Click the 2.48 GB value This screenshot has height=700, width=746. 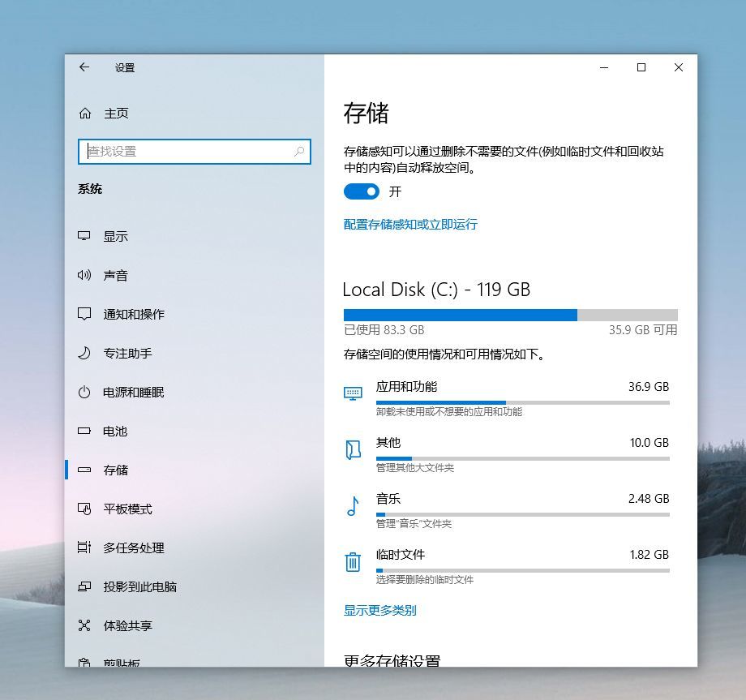(x=649, y=499)
